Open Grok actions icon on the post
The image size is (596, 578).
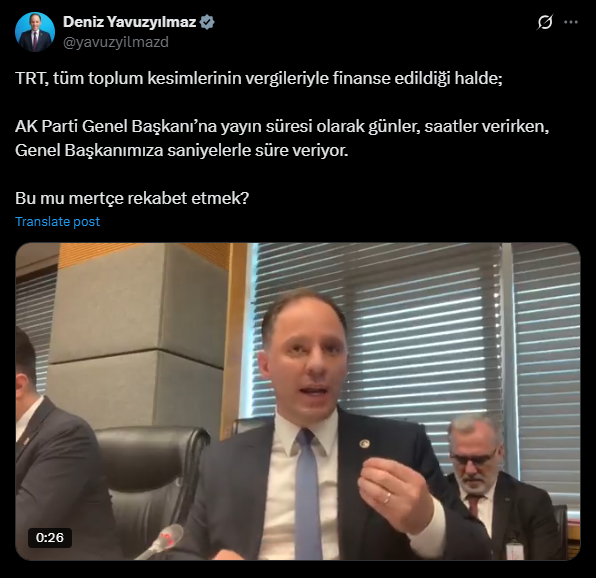(545, 22)
